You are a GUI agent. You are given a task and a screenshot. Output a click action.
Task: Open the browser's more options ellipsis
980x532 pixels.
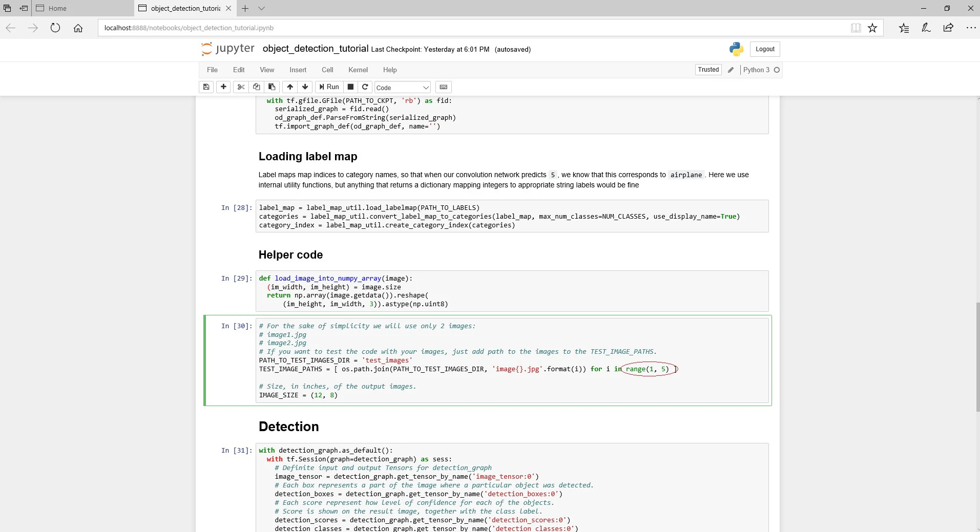[x=971, y=28]
